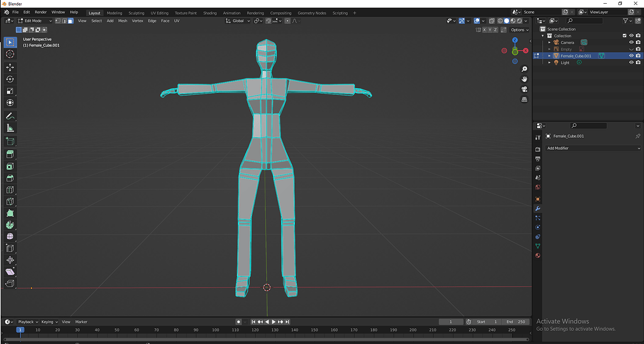644x344 pixels.
Task: Open the Playback dropdown in timeline
Action: pyautogui.click(x=28, y=322)
